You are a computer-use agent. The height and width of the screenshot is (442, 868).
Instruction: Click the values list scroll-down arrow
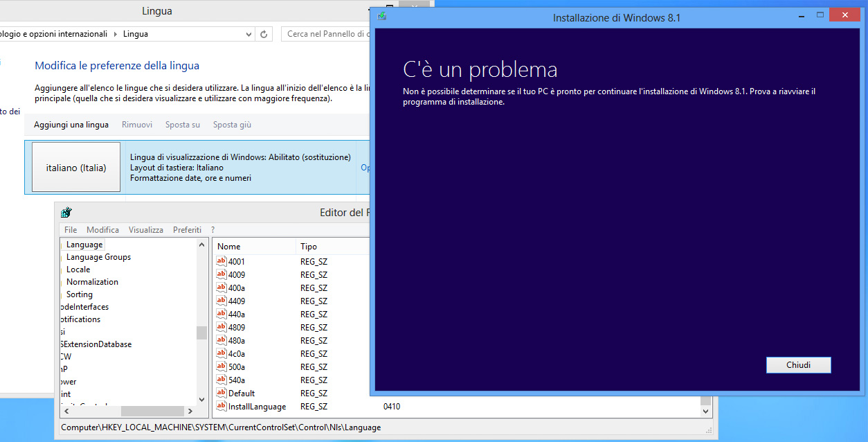(706, 411)
